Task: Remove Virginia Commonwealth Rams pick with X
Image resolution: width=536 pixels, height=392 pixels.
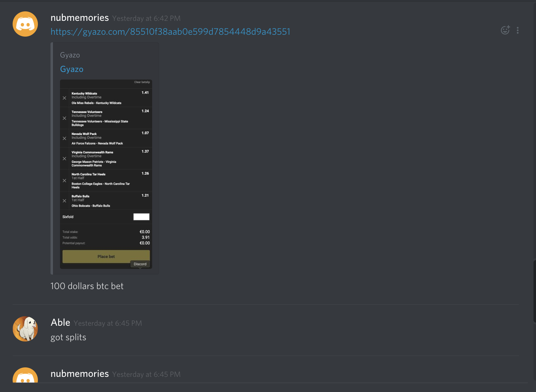Action: [64, 159]
